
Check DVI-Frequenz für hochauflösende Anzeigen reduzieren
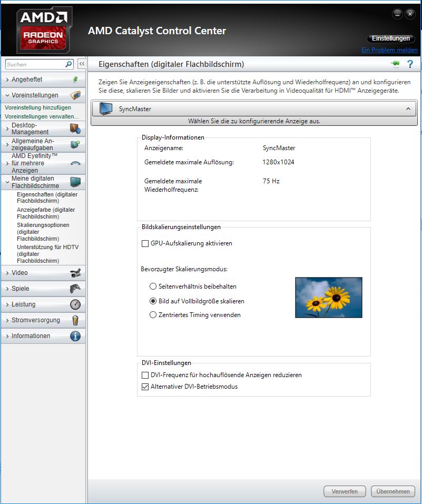(145, 375)
